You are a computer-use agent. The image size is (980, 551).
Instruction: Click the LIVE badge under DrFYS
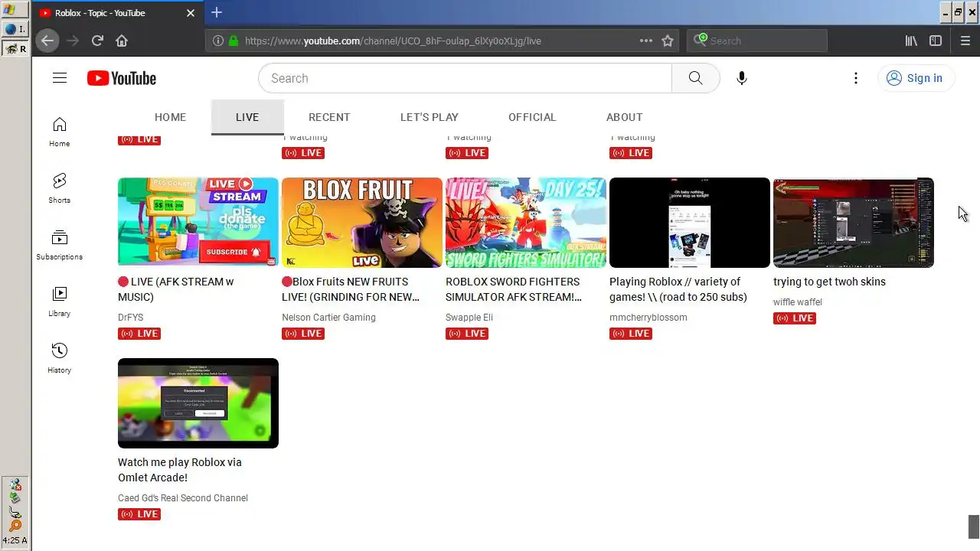[139, 334]
